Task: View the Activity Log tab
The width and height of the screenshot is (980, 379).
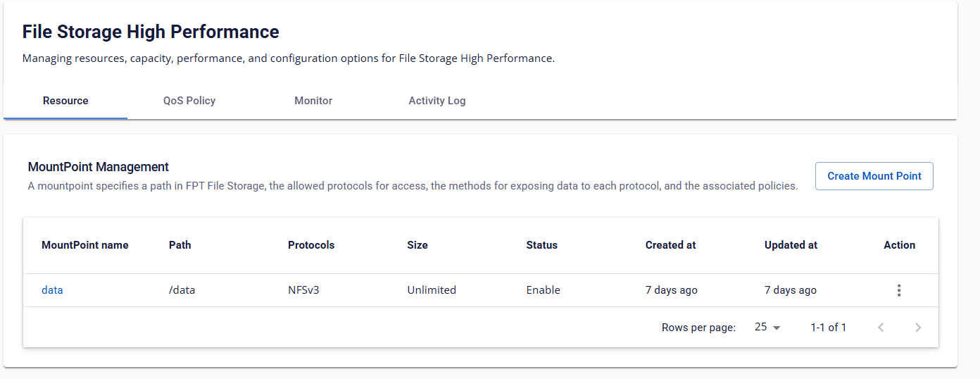Action: pyautogui.click(x=437, y=101)
